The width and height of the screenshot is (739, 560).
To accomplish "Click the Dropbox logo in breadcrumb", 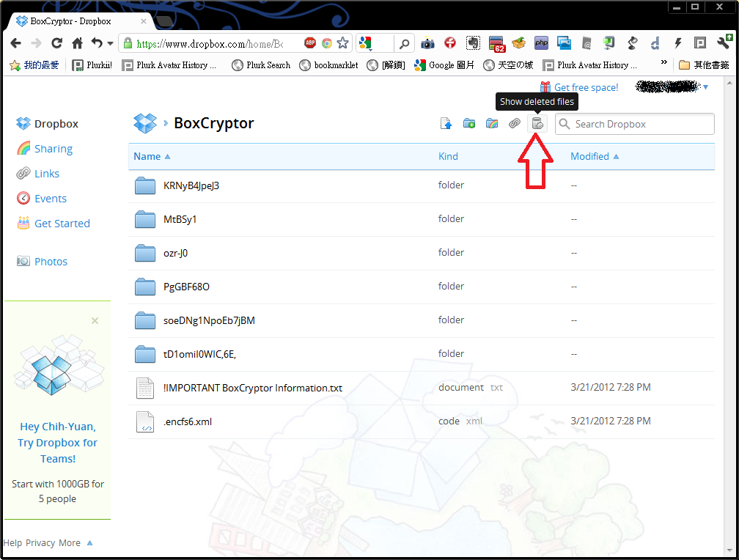I will click(x=145, y=123).
